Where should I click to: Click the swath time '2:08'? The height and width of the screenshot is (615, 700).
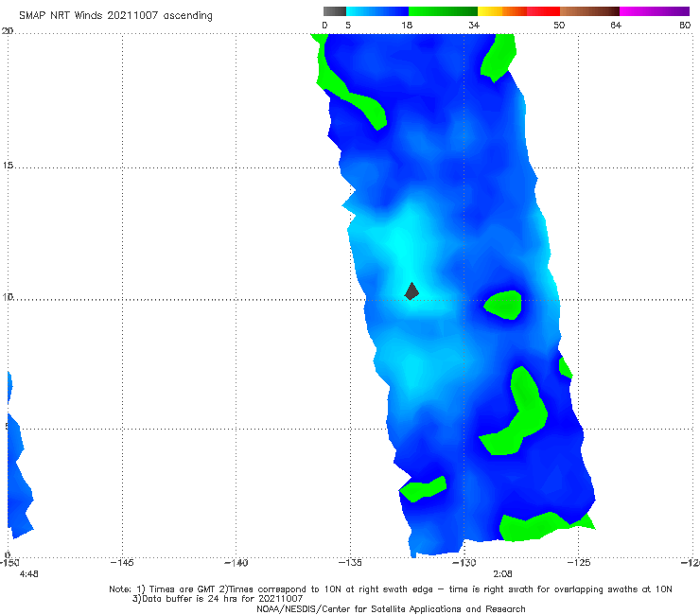pyautogui.click(x=502, y=574)
